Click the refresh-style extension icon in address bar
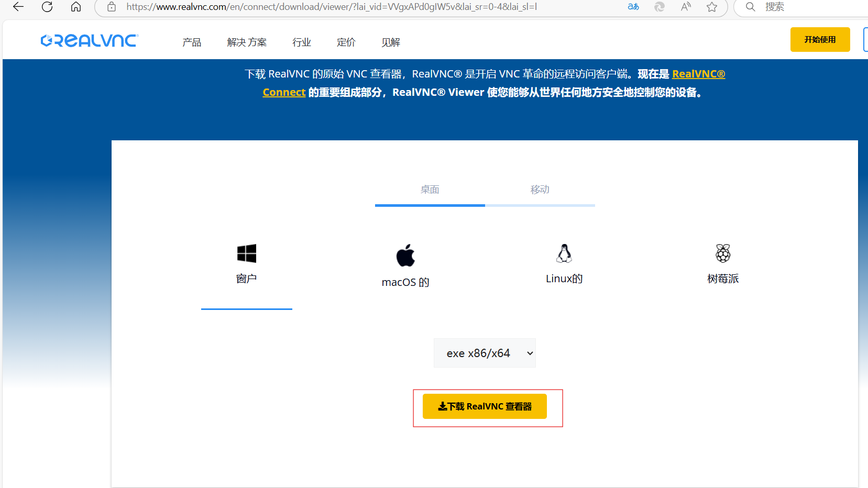The width and height of the screenshot is (868, 488). point(660,7)
